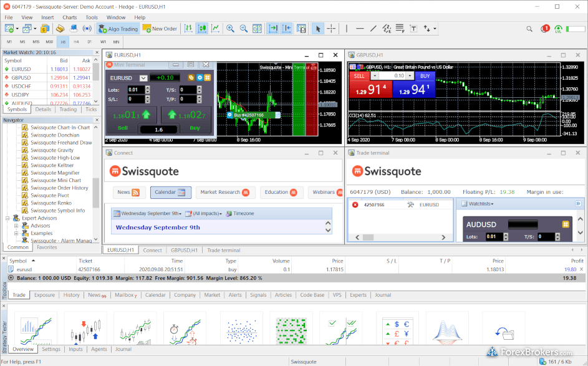Collapse the Expert Advisors tree node
588x366 pixels.
[7, 218]
